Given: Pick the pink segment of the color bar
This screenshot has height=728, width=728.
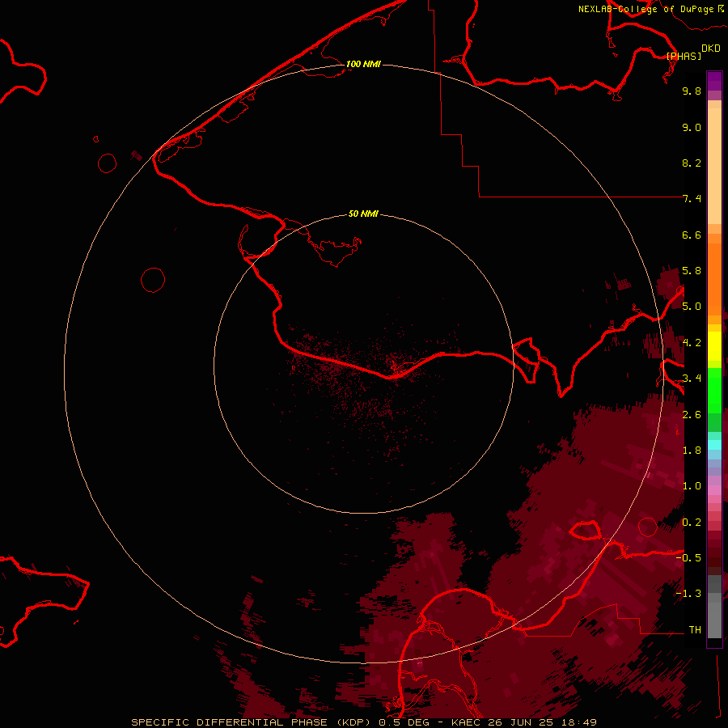Looking at the screenshot, I should pos(714,490).
